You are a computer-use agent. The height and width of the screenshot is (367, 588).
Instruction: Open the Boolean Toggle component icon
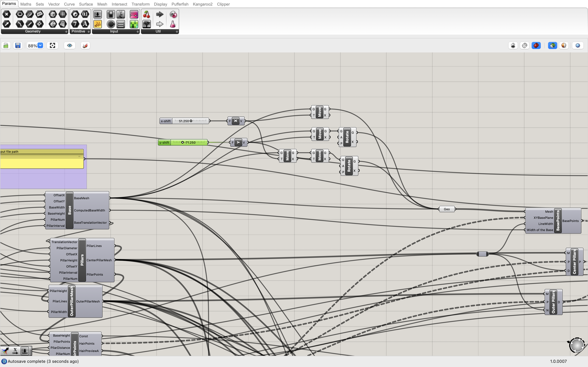coord(111,14)
